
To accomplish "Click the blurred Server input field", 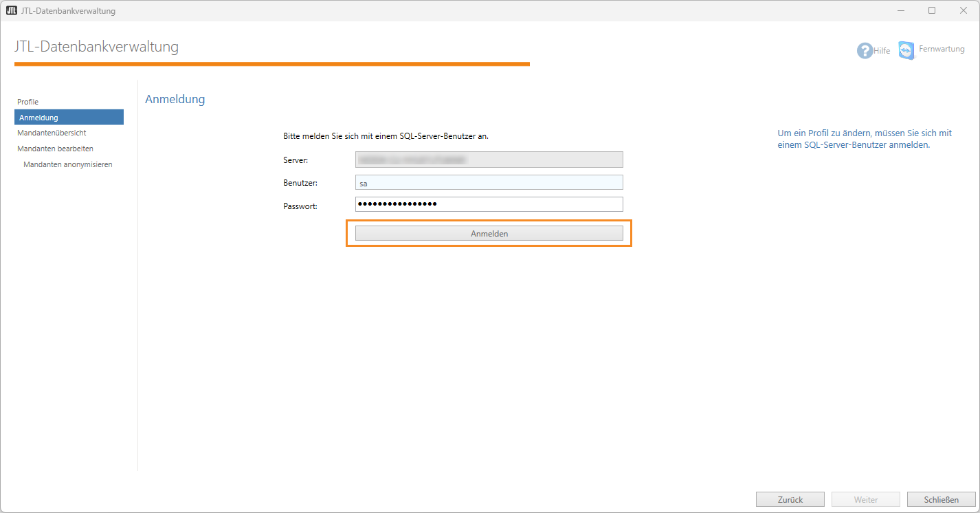I will coord(489,160).
